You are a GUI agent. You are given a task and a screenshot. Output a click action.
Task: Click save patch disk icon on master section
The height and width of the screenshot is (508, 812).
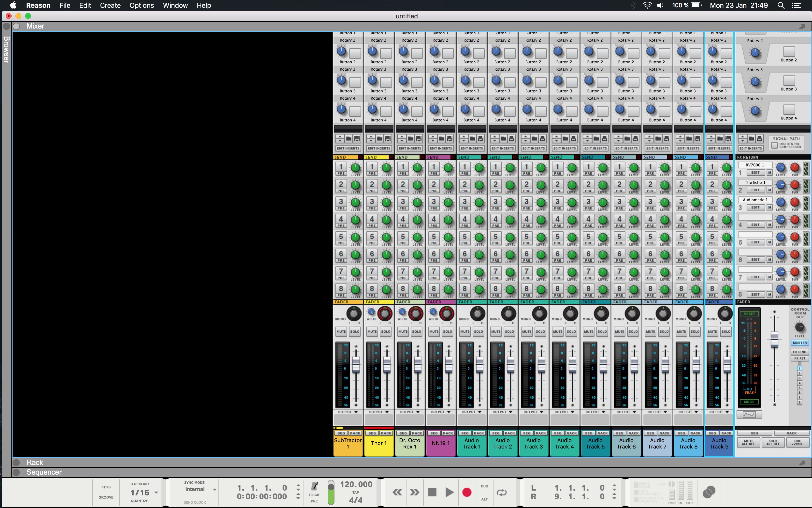pos(759,138)
